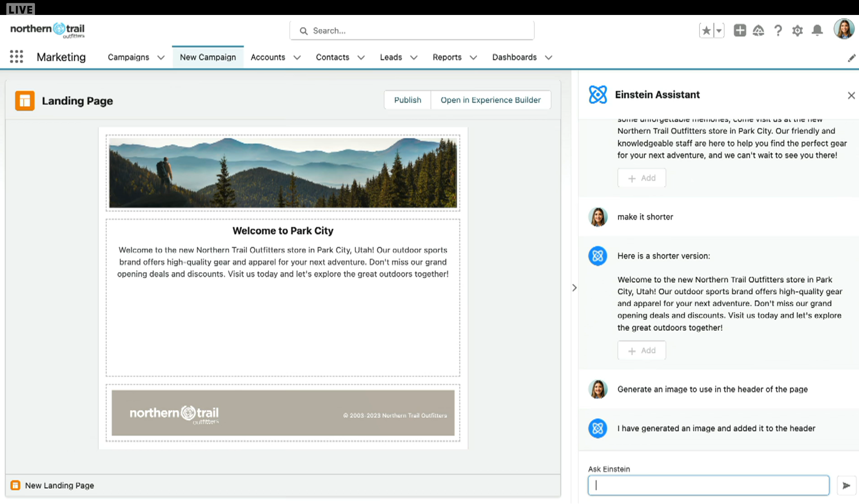Collapse the side panel with the arrow
This screenshot has height=504, width=859.
pyautogui.click(x=574, y=288)
